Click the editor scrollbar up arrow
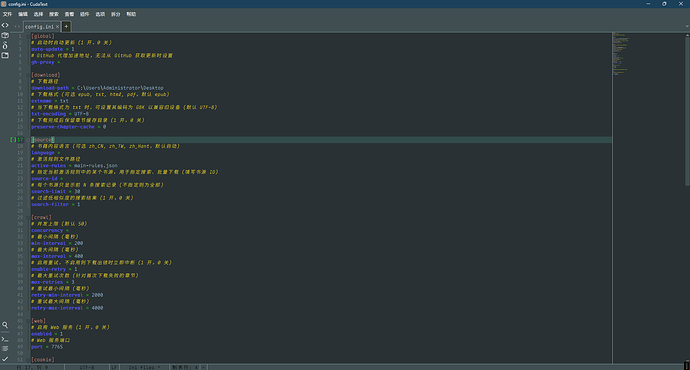Screen dimensions: 690x370 pyautogui.click(x=687, y=35)
